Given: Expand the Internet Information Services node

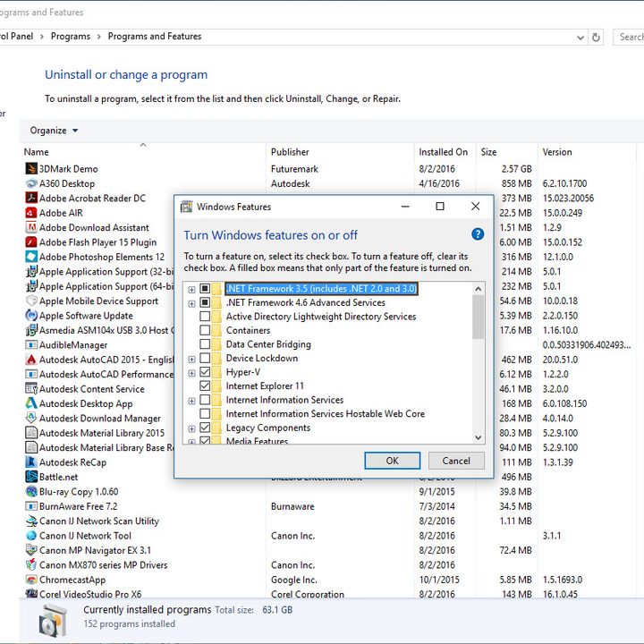Looking at the screenshot, I should point(191,401).
